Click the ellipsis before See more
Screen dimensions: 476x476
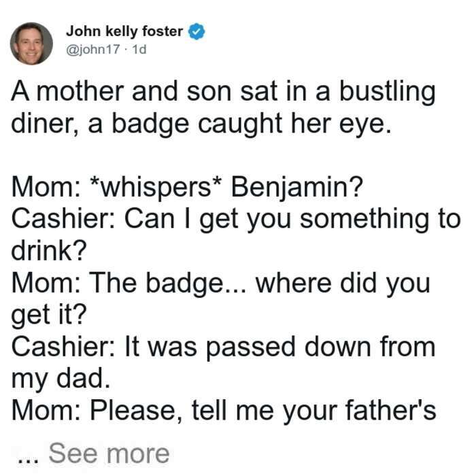pos(29,460)
